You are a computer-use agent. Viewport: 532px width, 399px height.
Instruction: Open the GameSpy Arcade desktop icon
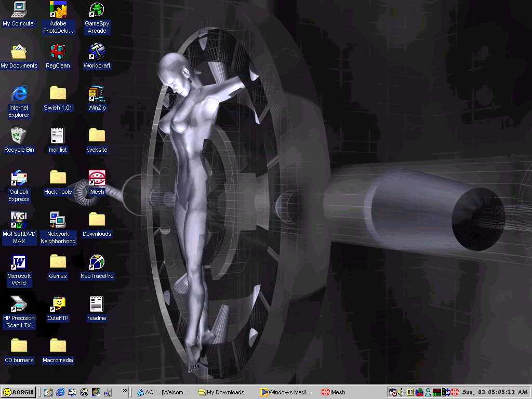[x=97, y=10]
